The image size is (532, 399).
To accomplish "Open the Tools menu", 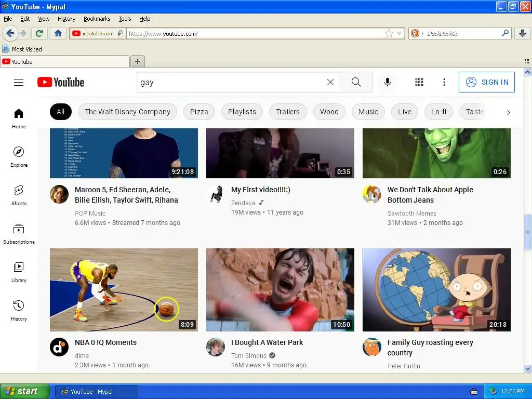I will [125, 19].
